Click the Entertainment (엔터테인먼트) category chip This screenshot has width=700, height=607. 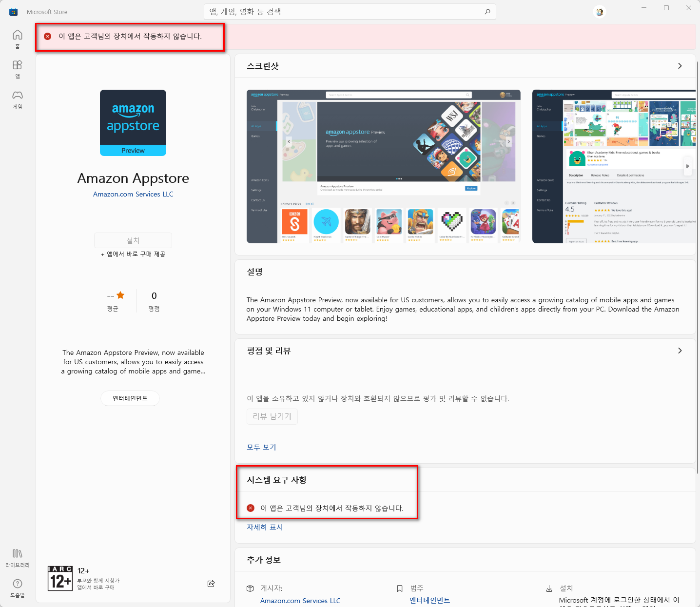coord(130,398)
